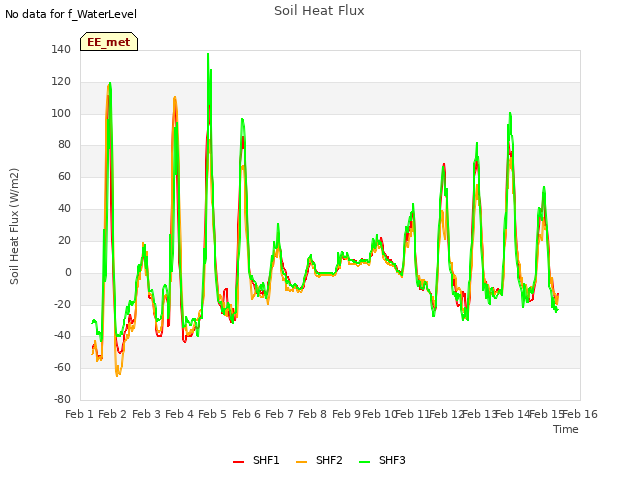The width and height of the screenshot is (640, 480).
Task: Click the 'No data for f_WaterLevel' message
Action: tap(71, 14)
